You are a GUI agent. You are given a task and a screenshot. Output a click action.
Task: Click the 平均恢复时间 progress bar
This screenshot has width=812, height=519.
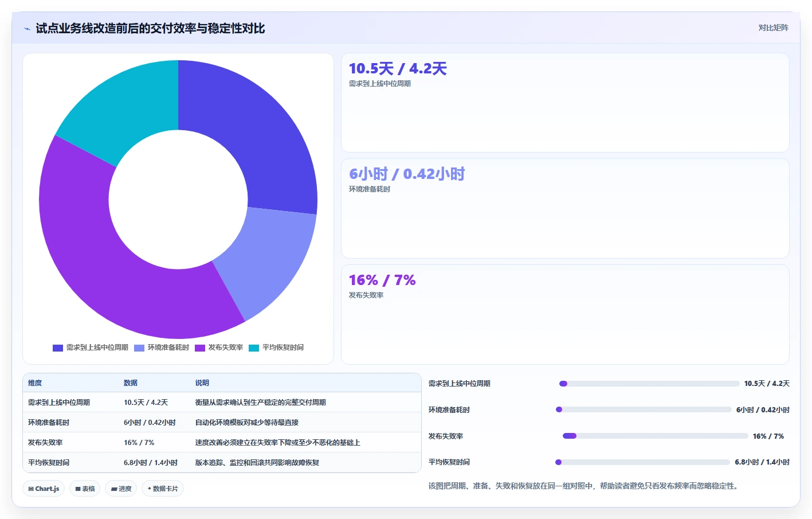coord(643,462)
